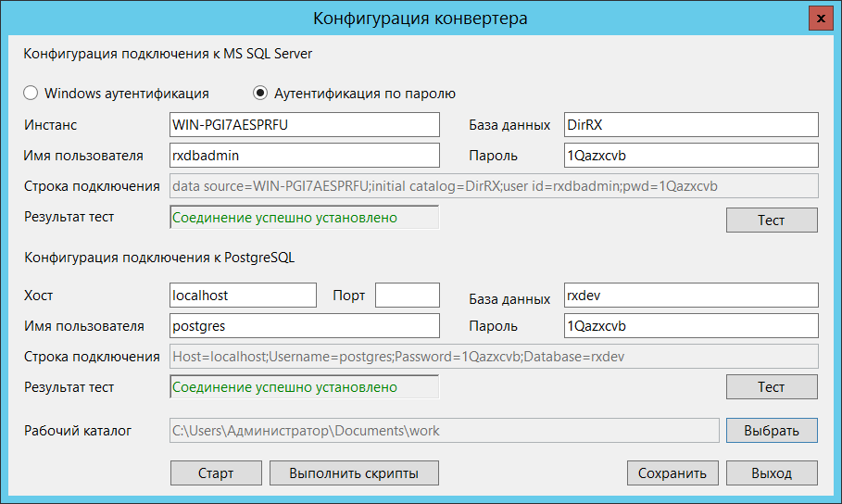Image resolution: width=842 pixels, height=504 pixels.
Task: Click the Рабочий каталог label
Action: (77, 431)
